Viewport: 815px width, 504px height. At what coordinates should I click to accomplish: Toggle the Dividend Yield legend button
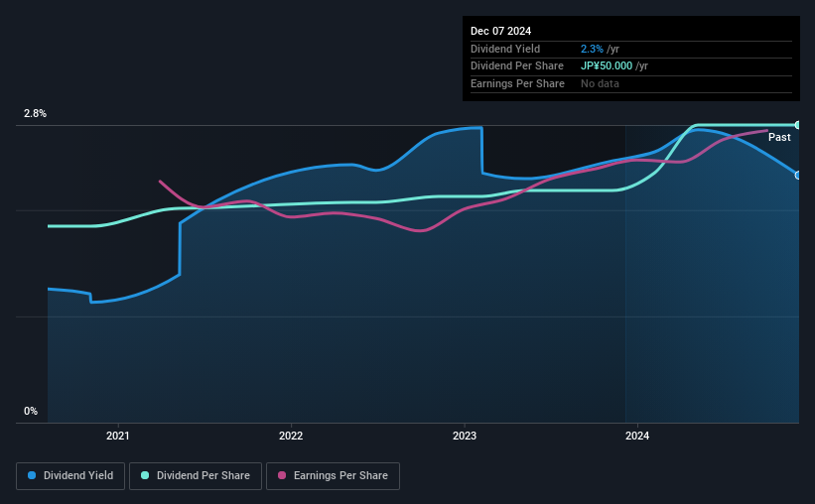(x=70, y=476)
